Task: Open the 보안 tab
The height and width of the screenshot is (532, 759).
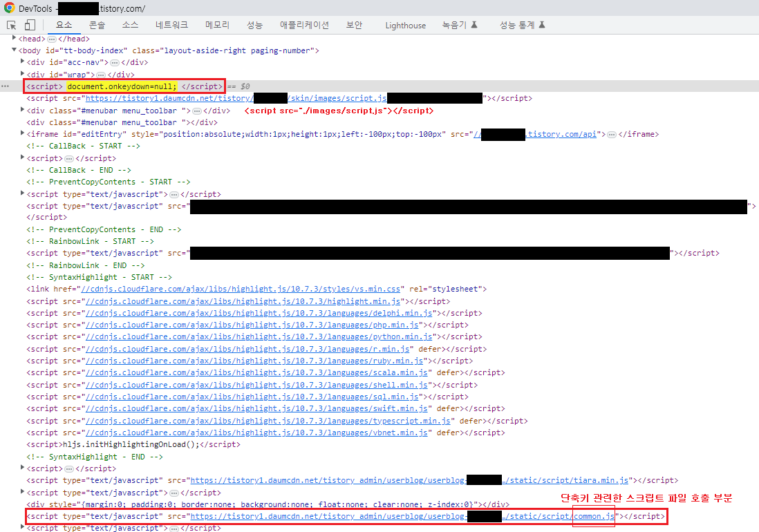Action: pyautogui.click(x=355, y=25)
